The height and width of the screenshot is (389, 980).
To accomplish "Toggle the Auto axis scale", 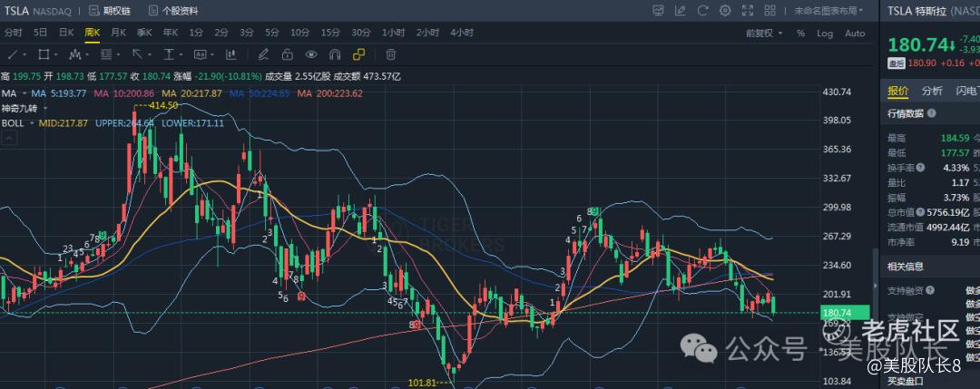I will 855,33.
